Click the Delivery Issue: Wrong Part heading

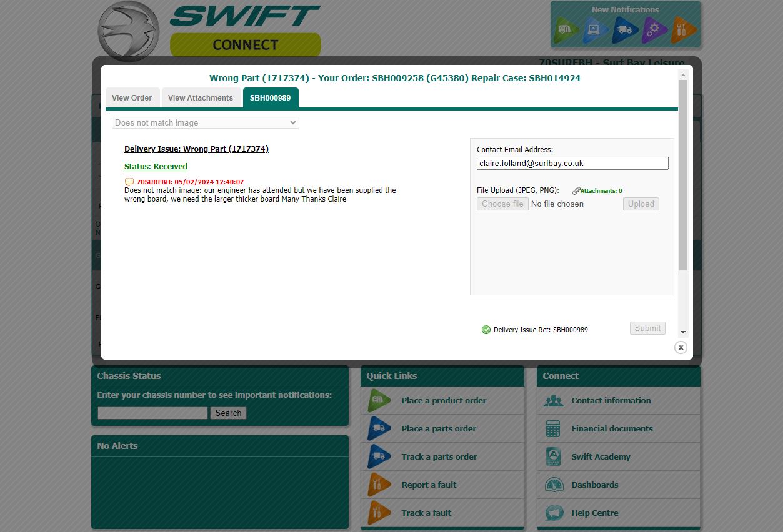tap(196, 149)
